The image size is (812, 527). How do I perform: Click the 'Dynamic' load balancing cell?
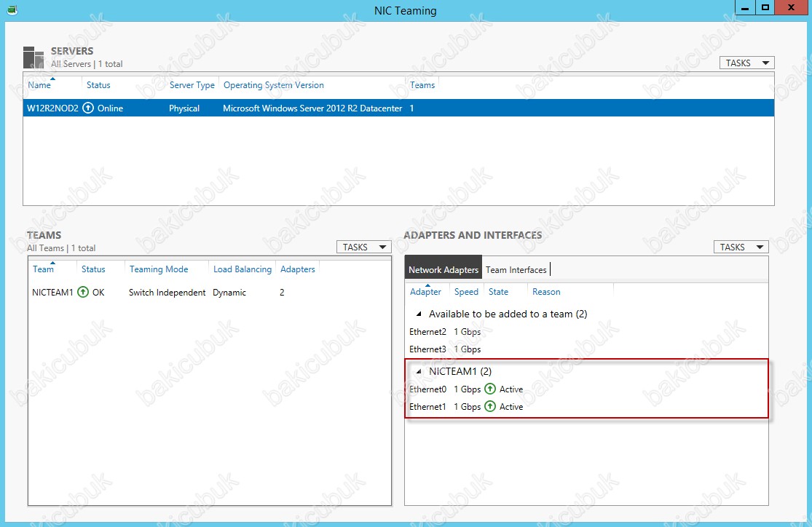pos(229,292)
